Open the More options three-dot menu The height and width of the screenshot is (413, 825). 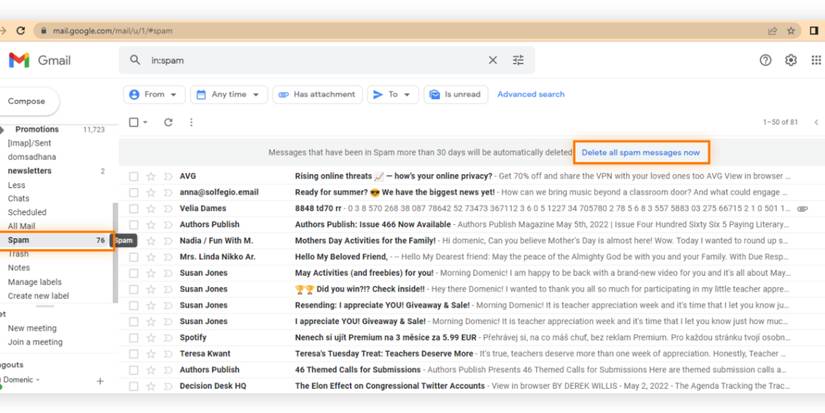[x=191, y=122]
